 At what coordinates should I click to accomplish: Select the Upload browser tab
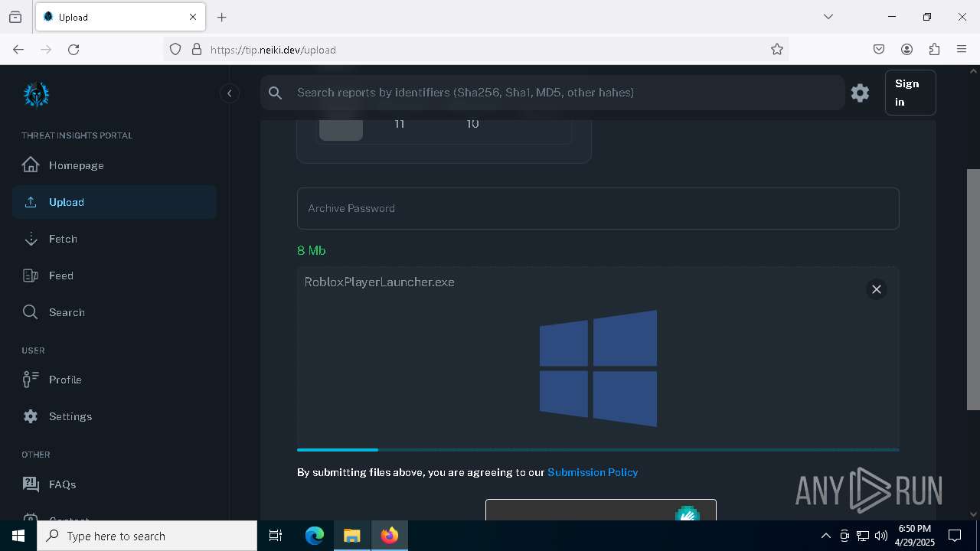(120, 17)
